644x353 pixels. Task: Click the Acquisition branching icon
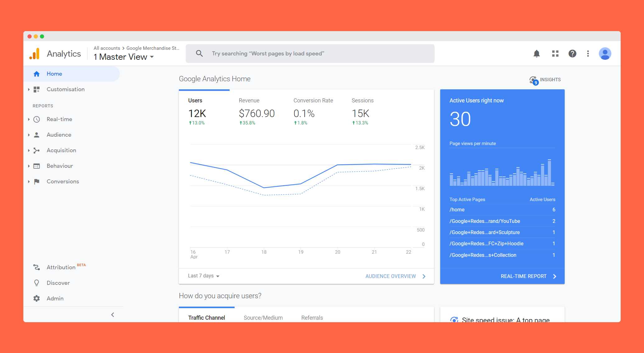coord(36,150)
